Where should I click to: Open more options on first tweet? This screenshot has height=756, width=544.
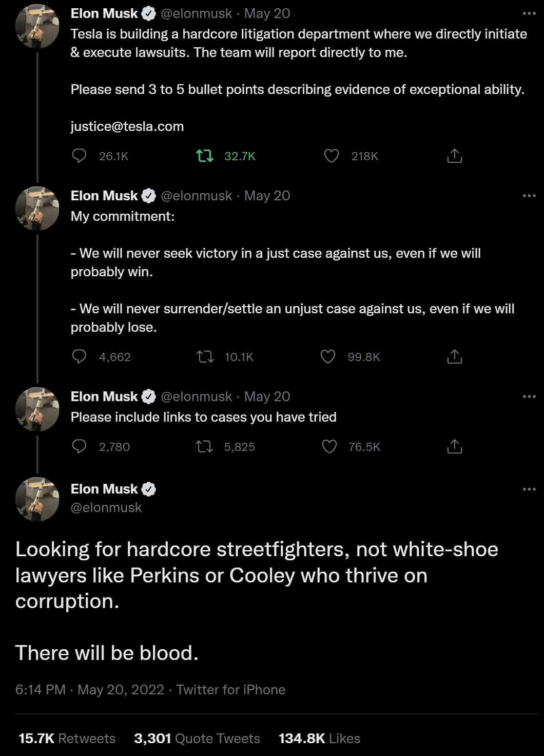[529, 13]
